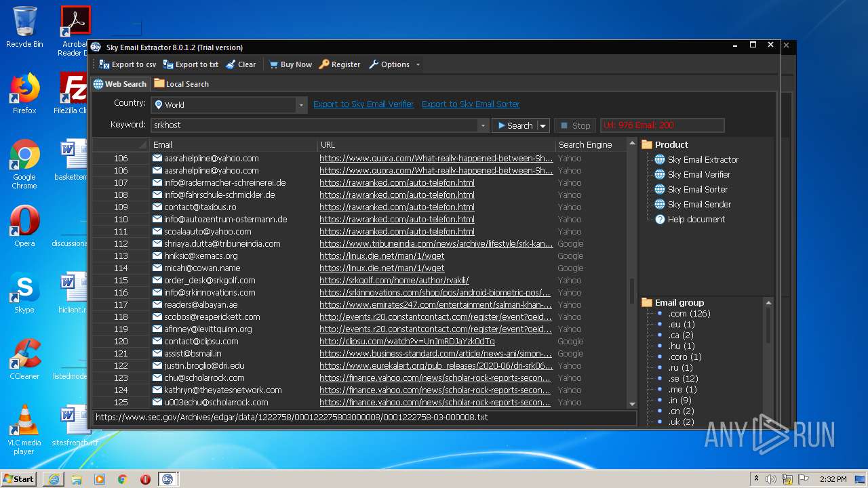Select row 122 justin.broglio@dri.edu

click(x=359, y=366)
